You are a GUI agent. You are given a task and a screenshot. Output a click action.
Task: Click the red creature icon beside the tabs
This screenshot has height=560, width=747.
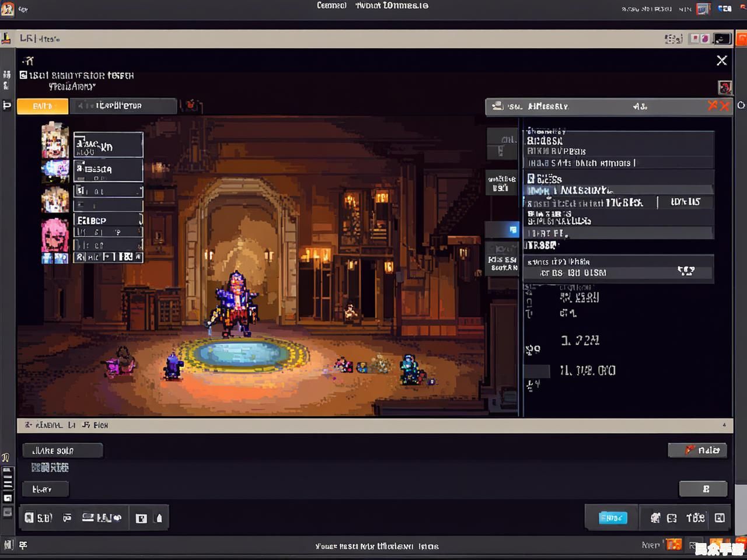click(191, 106)
